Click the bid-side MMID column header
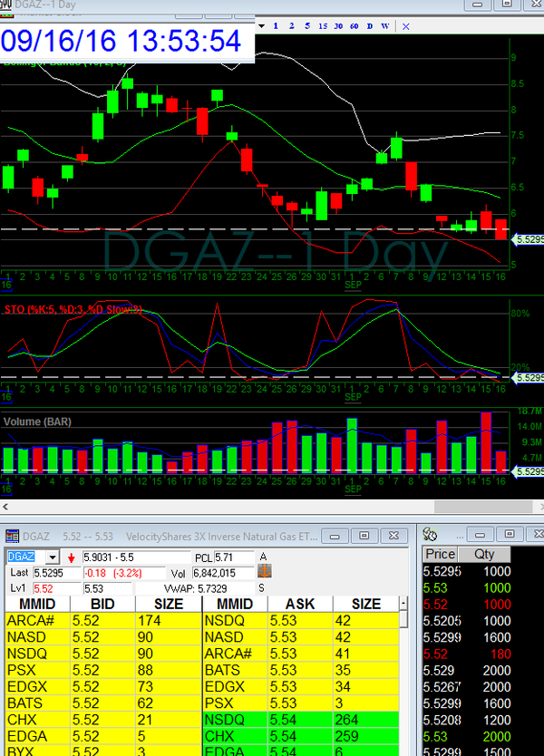Image resolution: width=544 pixels, height=756 pixels. pyautogui.click(x=37, y=604)
